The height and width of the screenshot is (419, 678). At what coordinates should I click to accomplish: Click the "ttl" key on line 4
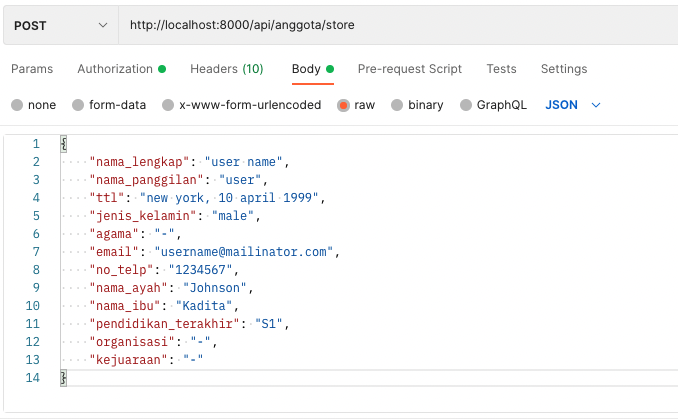click(107, 198)
